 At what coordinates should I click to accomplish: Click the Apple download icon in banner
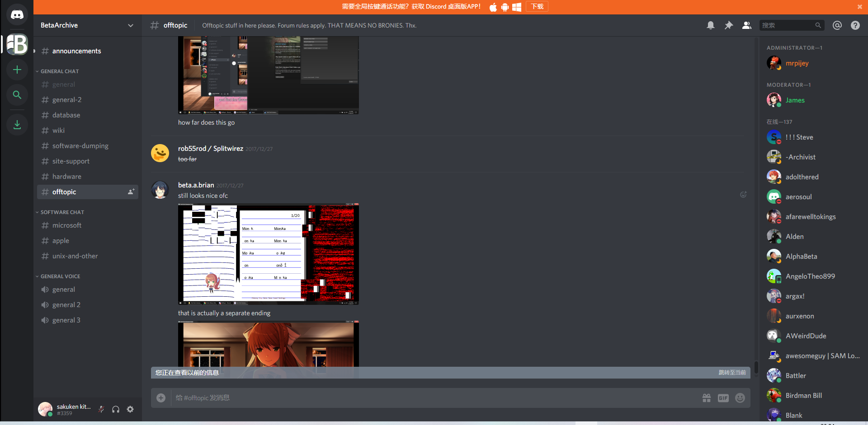tap(493, 7)
